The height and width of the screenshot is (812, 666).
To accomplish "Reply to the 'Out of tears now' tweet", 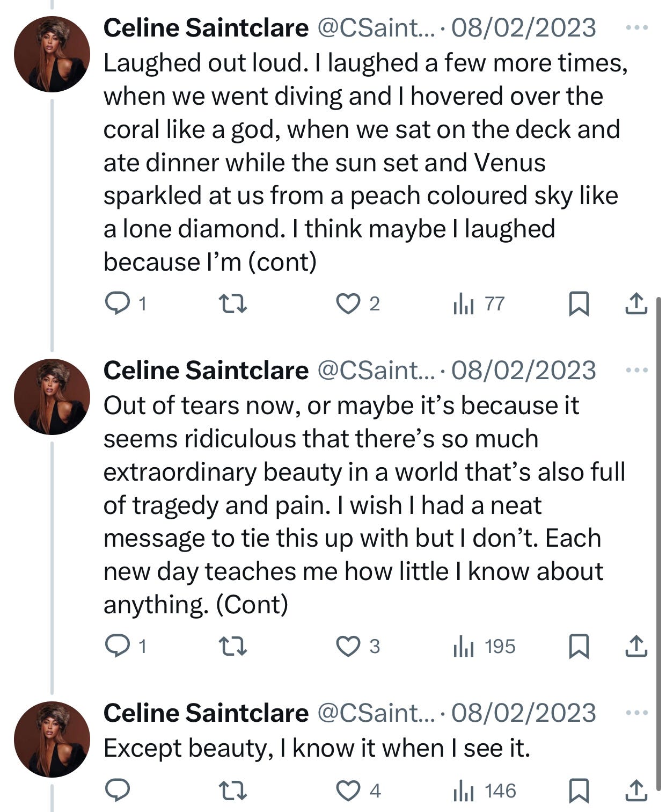I will (116, 646).
